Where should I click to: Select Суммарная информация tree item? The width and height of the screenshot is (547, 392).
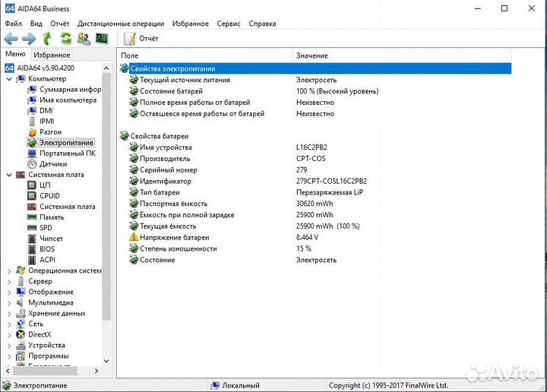(x=70, y=90)
